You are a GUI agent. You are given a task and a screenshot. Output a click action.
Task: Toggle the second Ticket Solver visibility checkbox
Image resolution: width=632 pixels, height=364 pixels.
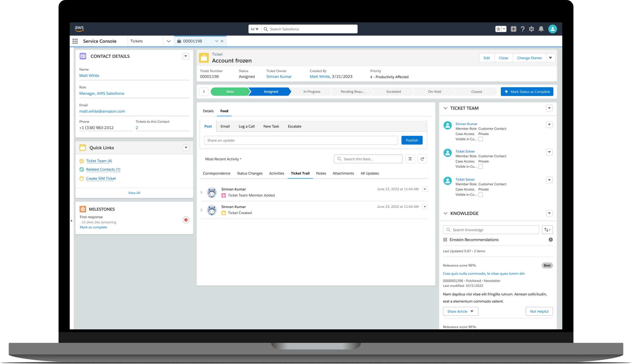[x=481, y=167]
